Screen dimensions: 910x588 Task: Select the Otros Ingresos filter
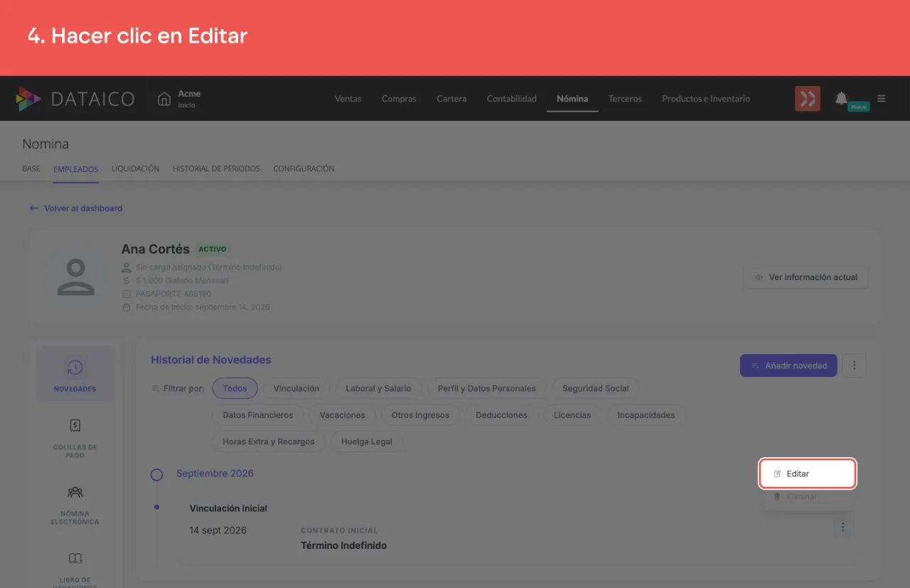420,415
